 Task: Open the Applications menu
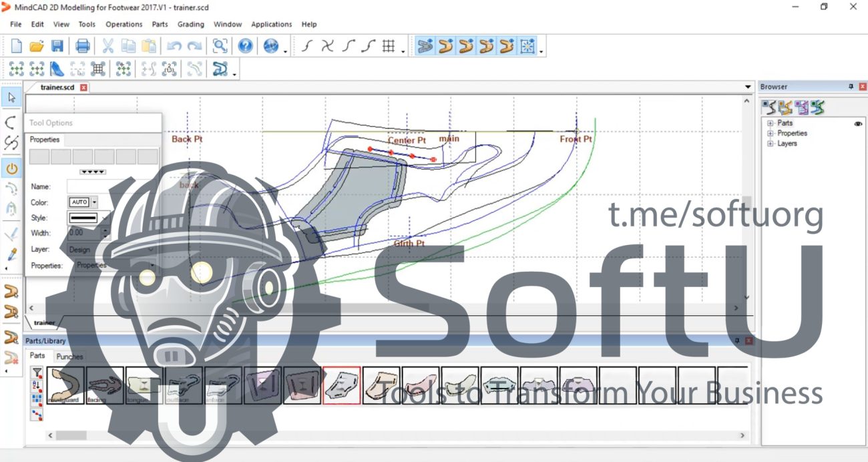click(x=271, y=24)
